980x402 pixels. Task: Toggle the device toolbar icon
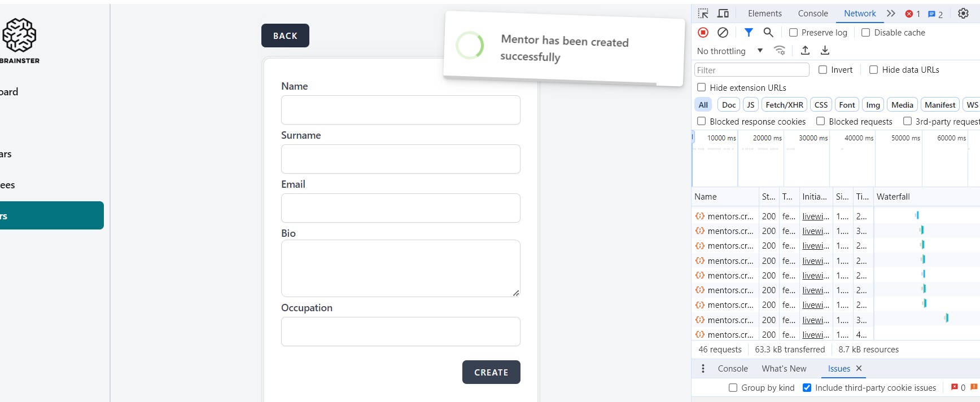pyautogui.click(x=723, y=14)
